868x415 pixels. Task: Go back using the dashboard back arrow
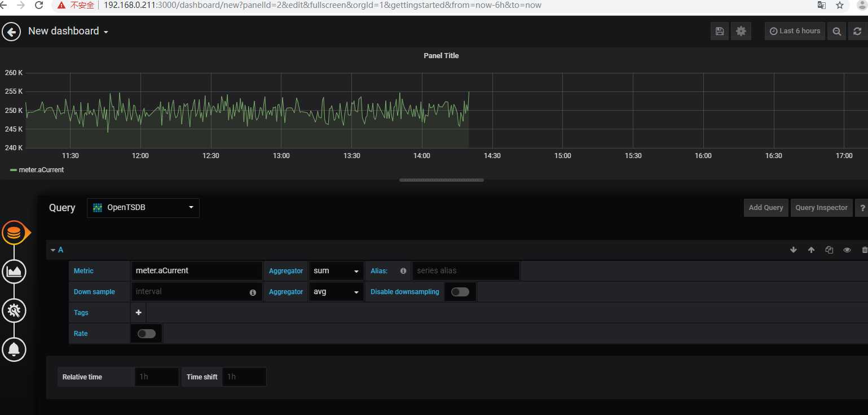[x=11, y=32]
